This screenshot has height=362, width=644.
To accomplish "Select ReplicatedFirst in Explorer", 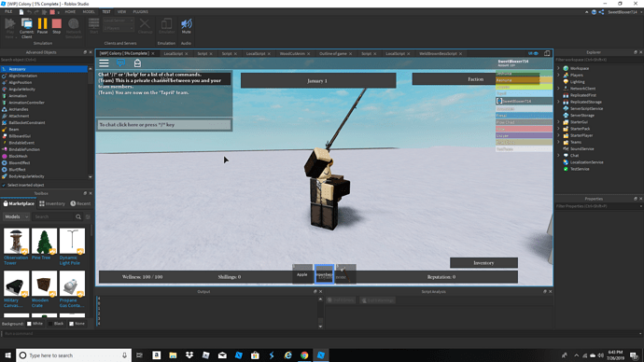I will (x=582, y=95).
